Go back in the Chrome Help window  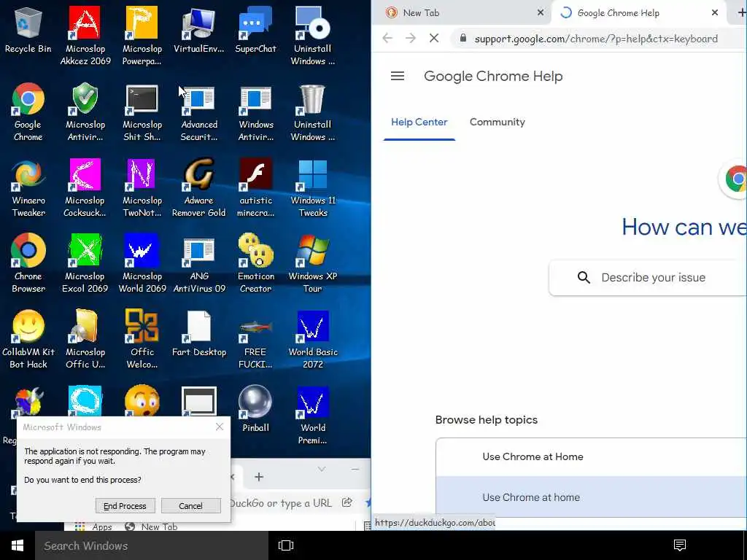point(387,38)
